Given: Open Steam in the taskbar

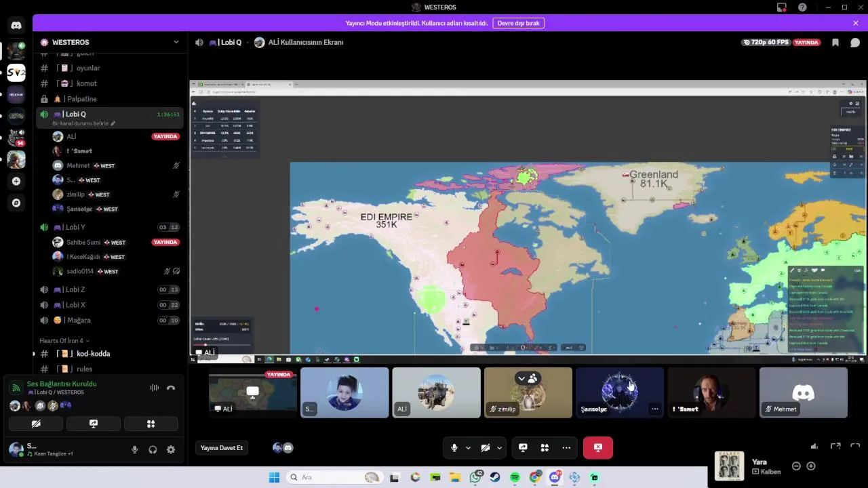Looking at the screenshot, I should click(x=495, y=477).
